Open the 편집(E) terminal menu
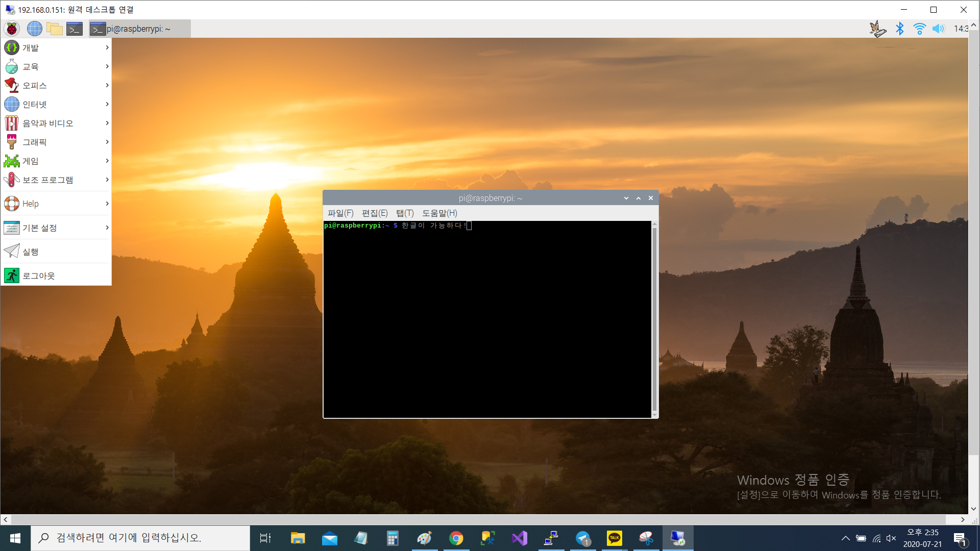 (x=375, y=213)
